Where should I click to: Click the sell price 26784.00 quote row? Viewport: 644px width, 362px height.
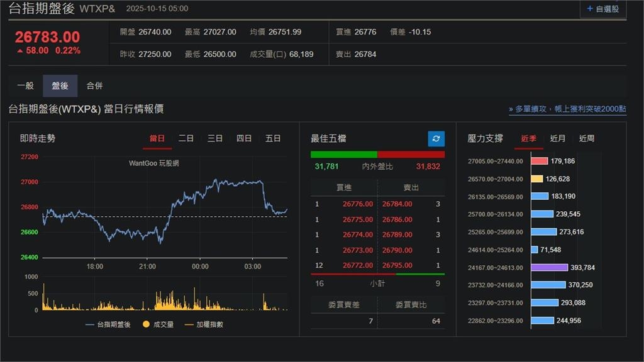click(397, 204)
